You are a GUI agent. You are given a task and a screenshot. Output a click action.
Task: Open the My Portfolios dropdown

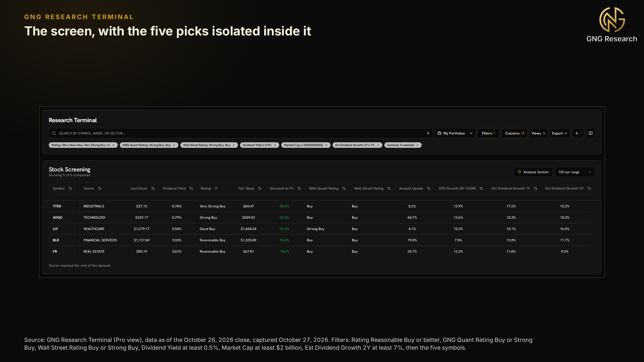[x=455, y=133]
